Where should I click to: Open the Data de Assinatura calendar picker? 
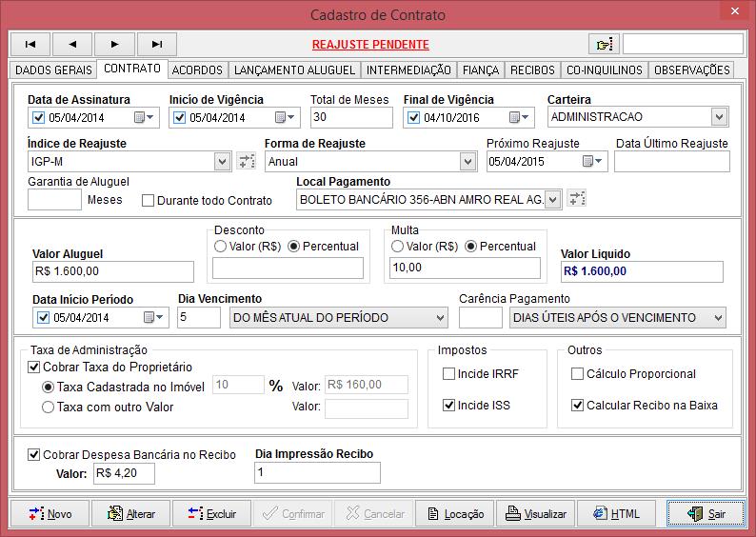pos(144,118)
